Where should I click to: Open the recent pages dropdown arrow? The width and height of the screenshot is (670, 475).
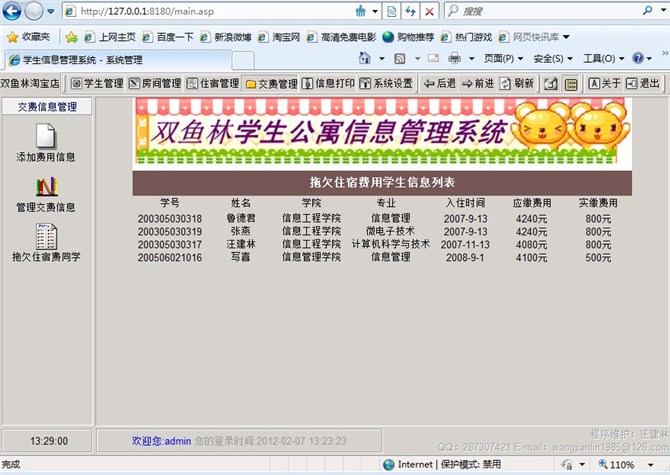[x=50, y=12]
